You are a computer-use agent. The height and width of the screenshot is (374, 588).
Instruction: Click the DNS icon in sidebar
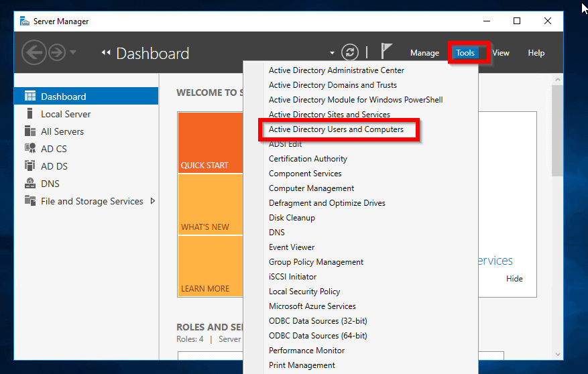click(x=30, y=183)
